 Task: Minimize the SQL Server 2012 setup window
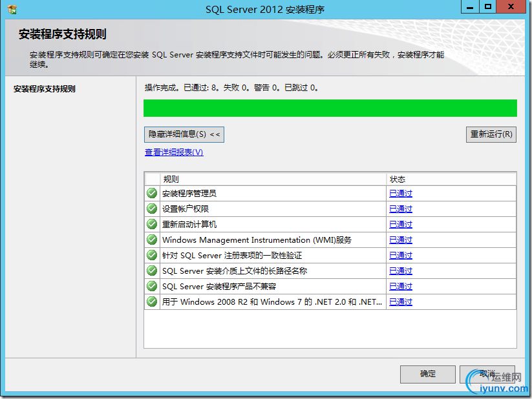point(470,7)
